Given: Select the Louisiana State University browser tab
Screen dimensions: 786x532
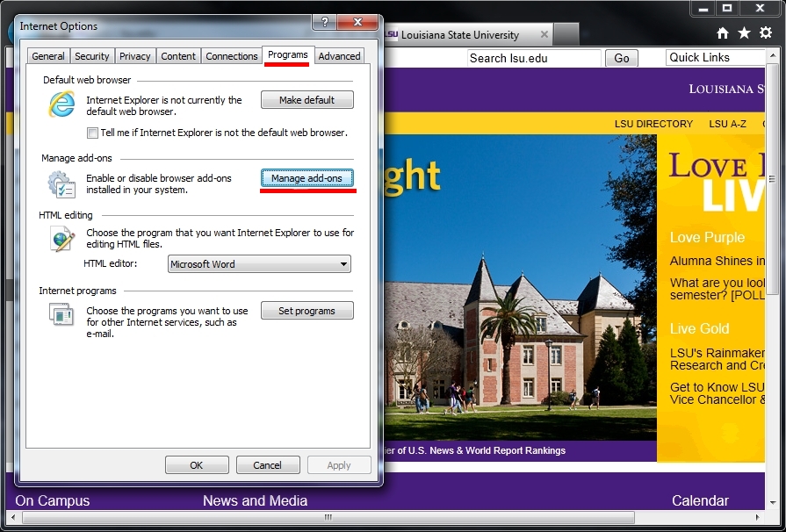Looking at the screenshot, I should click(x=466, y=35).
